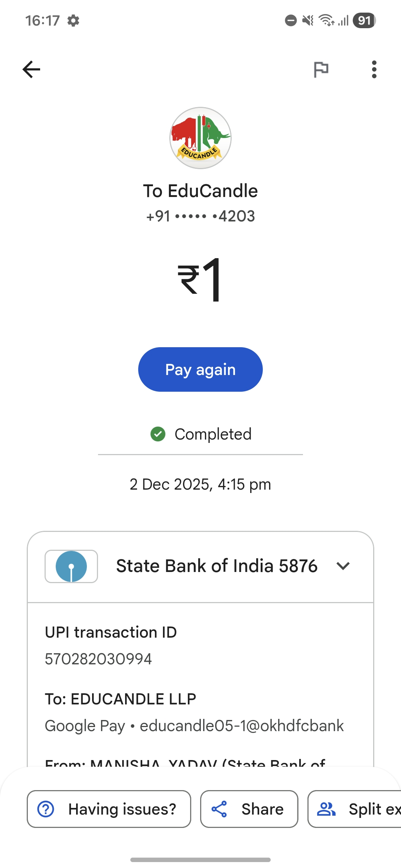Tap the To EduCandle recipient name
The width and height of the screenshot is (401, 868).
coord(200,191)
